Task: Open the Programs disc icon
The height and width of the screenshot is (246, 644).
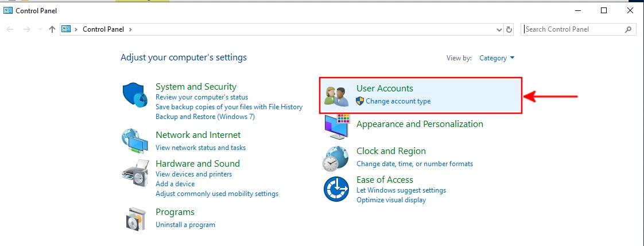Action: pos(135,219)
